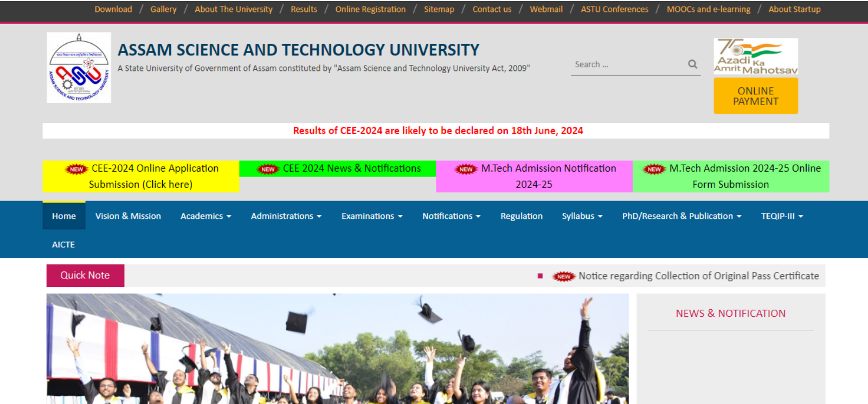The width and height of the screenshot is (868, 404).
Task: Expand PhD/Research & Publication dropdown
Action: click(681, 216)
